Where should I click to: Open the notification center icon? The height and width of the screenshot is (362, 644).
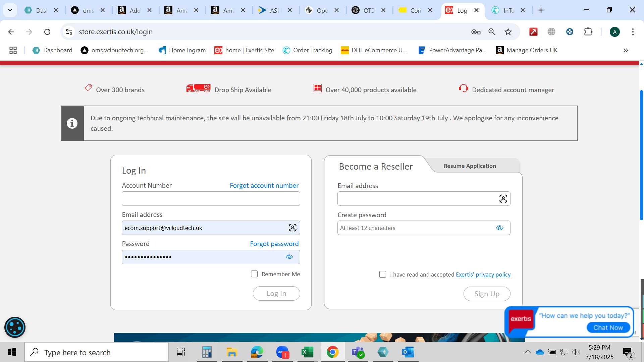click(x=628, y=353)
